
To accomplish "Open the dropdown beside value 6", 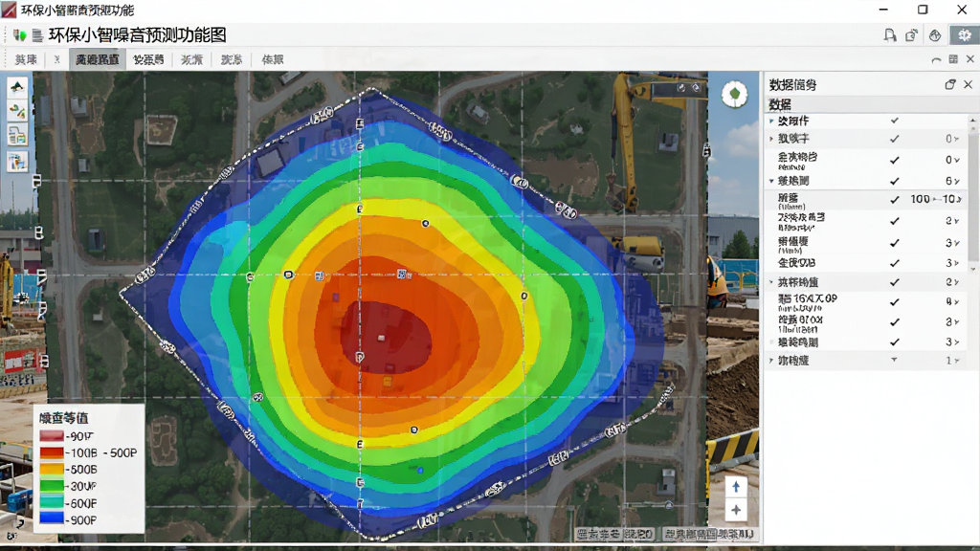I will [957, 181].
